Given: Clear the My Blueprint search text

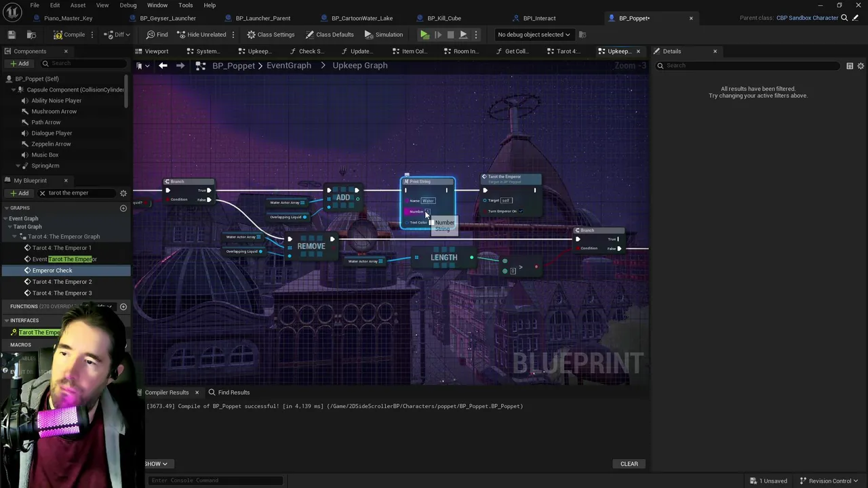Looking at the screenshot, I should click(42, 193).
